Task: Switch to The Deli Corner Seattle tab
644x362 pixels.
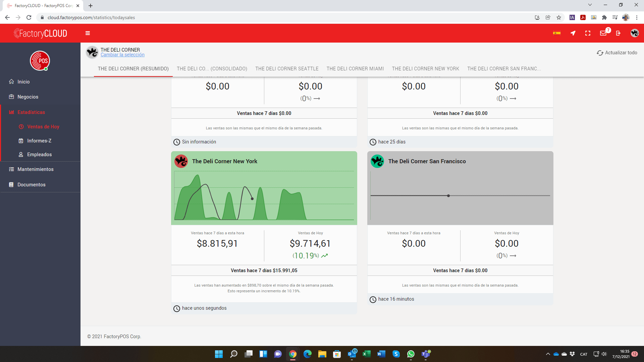Action: 287,69
